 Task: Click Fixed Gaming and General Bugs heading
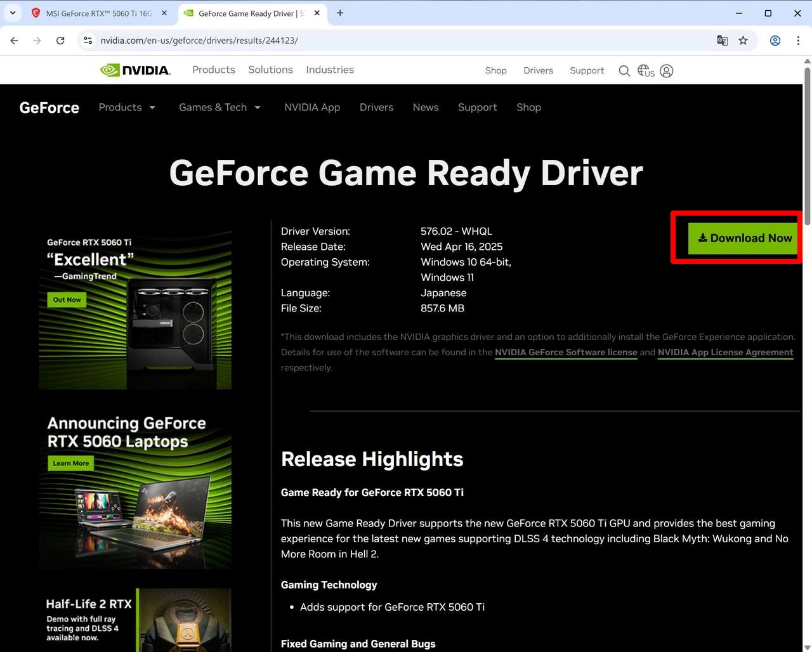[x=358, y=644]
